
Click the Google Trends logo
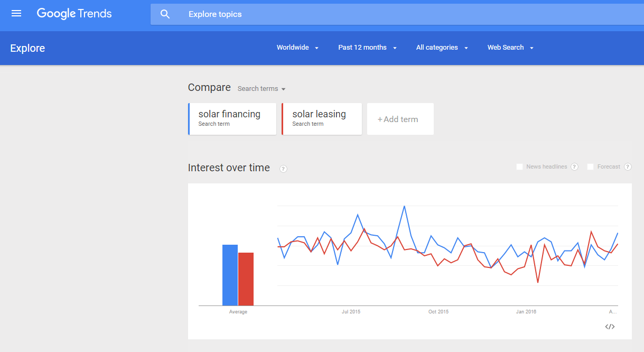pyautogui.click(x=73, y=13)
